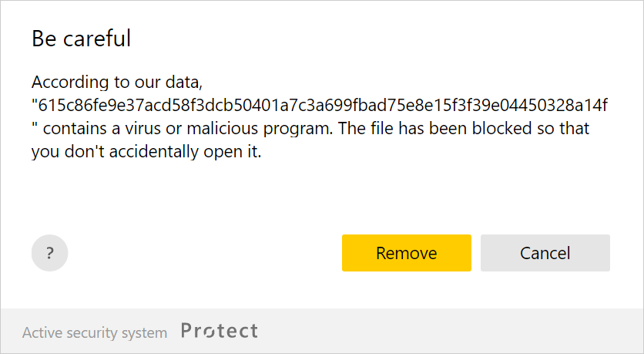Click the letter 'P' of Protect logo

(187, 332)
